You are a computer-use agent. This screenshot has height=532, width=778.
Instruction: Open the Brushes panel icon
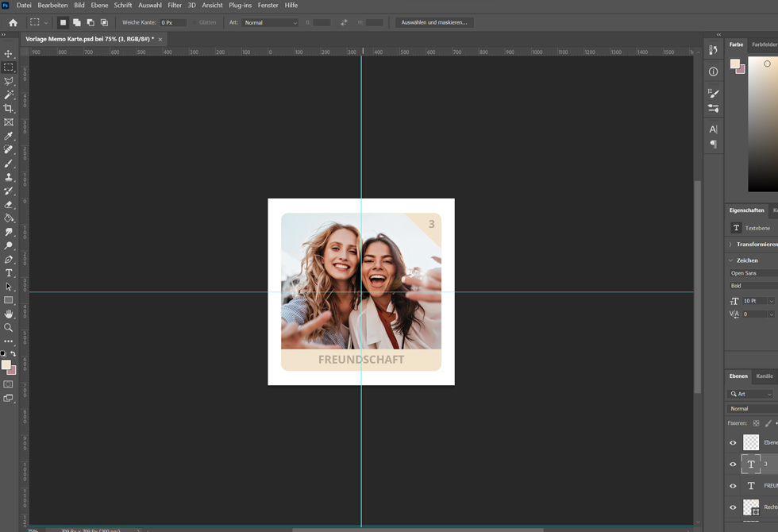pos(713,93)
